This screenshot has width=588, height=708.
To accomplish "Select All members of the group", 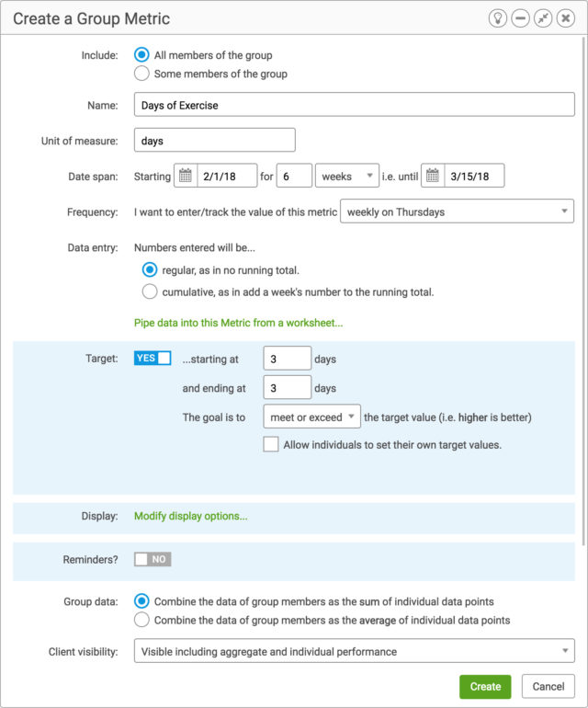I will pyautogui.click(x=141, y=55).
